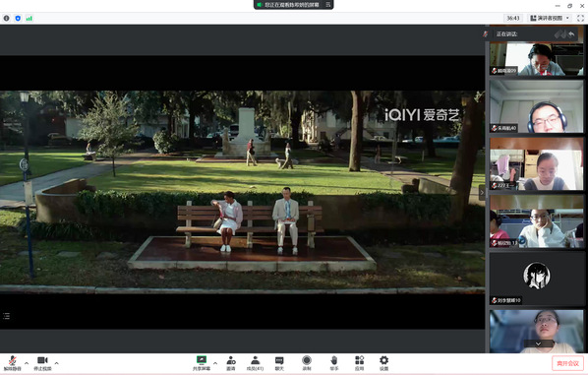The height and width of the screenshot is (375, 588).
Task: Open meeting info icon at top left
Action: [6, 18]
